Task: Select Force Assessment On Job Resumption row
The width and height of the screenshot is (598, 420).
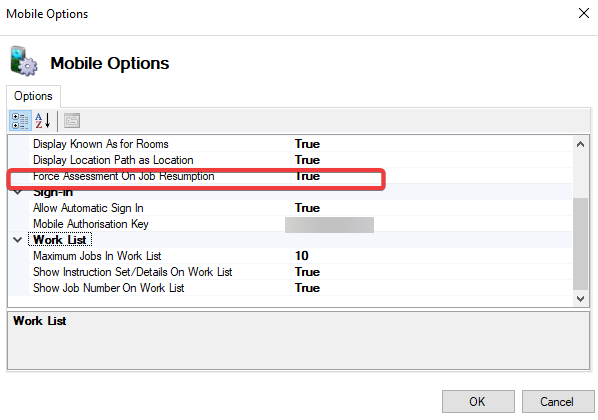Action: click(291, 176)
